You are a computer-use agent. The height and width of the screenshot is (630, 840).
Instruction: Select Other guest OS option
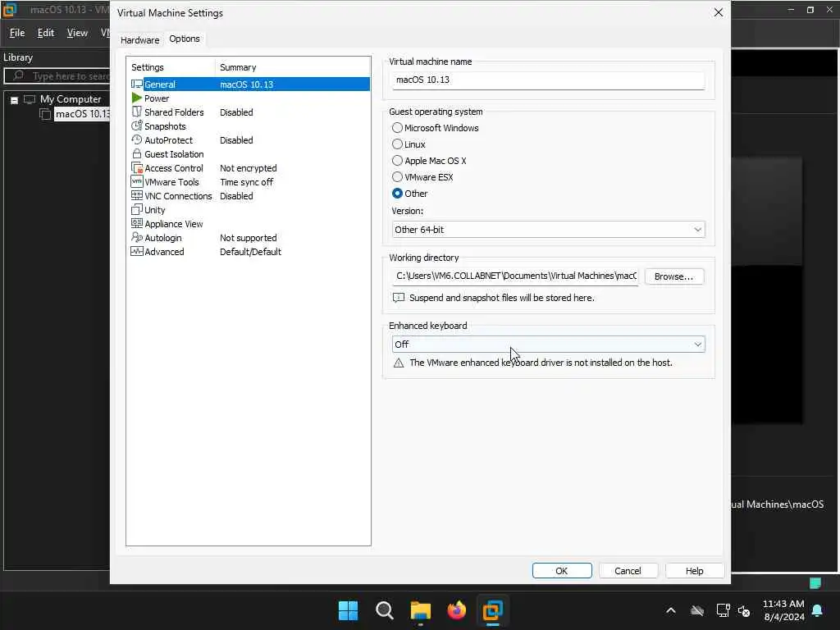point(397,194)
